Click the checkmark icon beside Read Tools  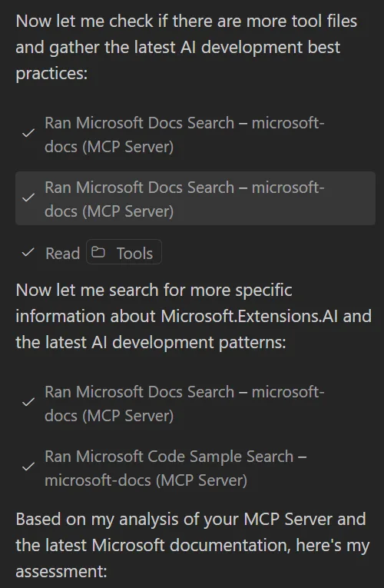pyautogui.click(x=28, y=252)
